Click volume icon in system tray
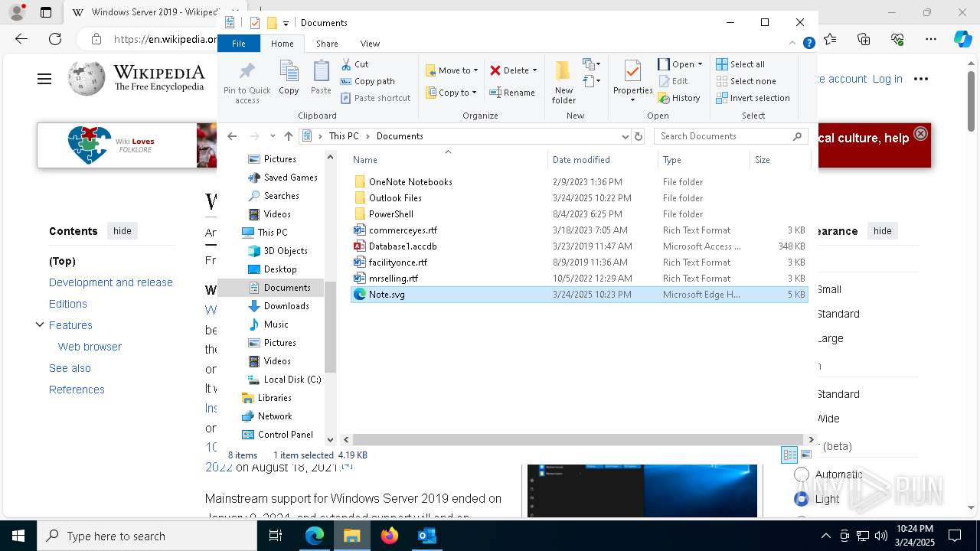Viewport: 980px width, 551px height. pos(881,536)
